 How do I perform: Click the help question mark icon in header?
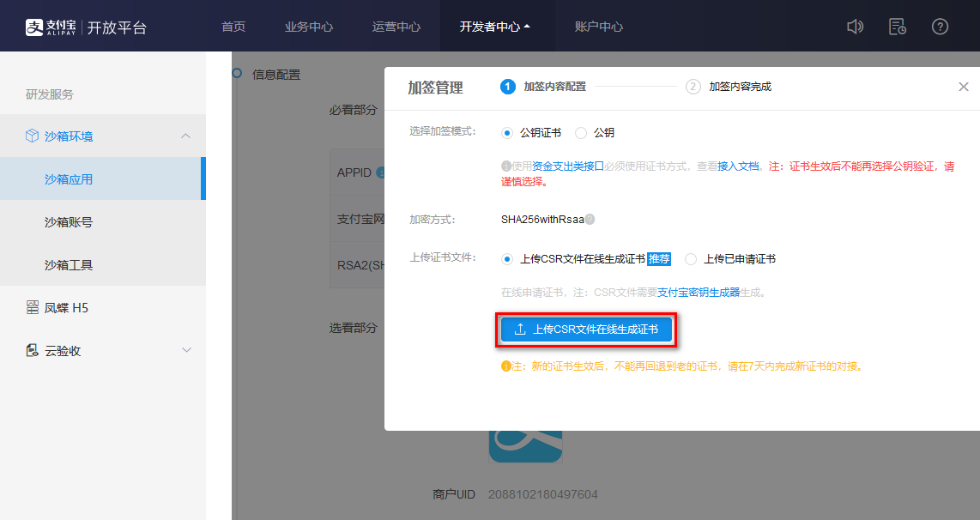[940, 27]
